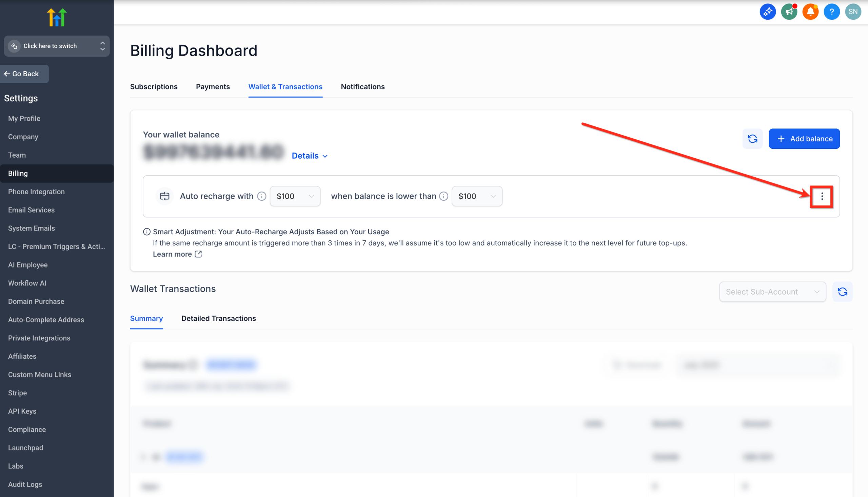Expand the Details dropdown under wallet balance
This screenshot has width=868, height=497.
[x=309, y=156]
